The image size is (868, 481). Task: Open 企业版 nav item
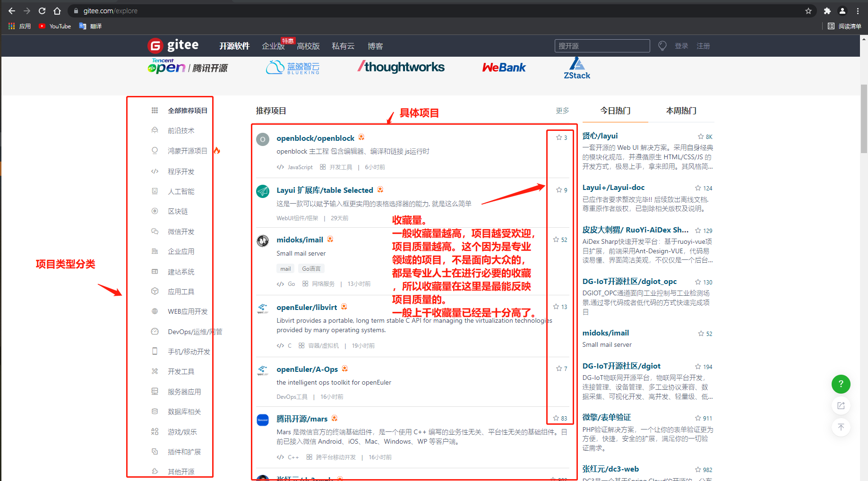[274, 46]
